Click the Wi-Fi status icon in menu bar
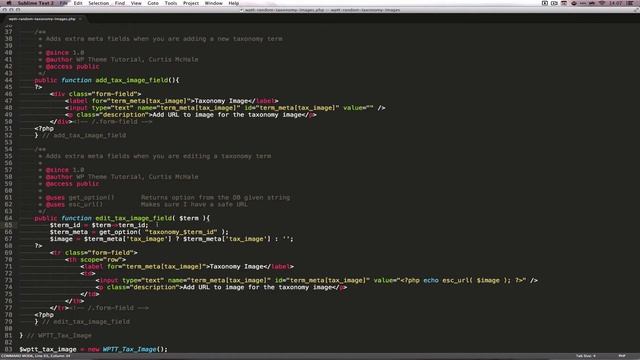Screen dimensions: 640x360 (x=602, y=3)
